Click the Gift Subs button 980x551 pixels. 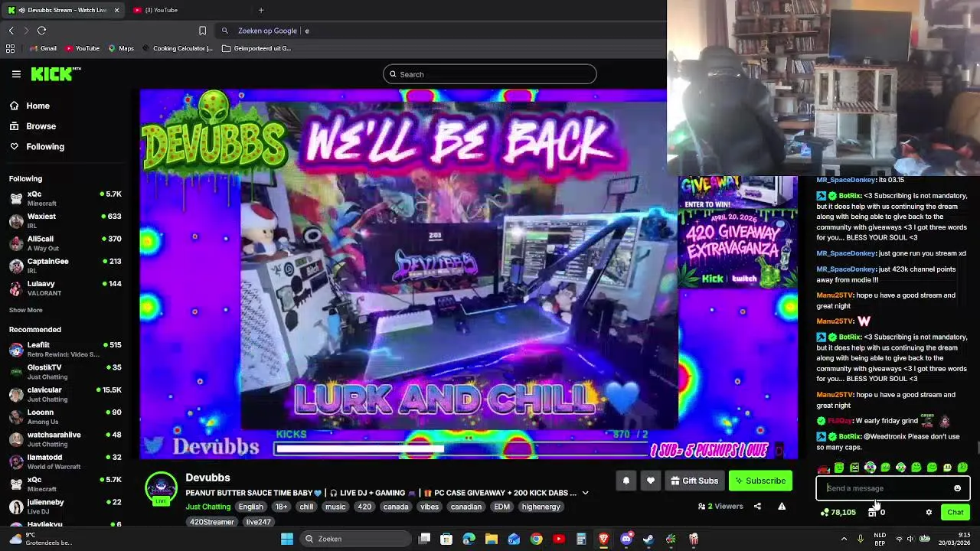(694, 481)
